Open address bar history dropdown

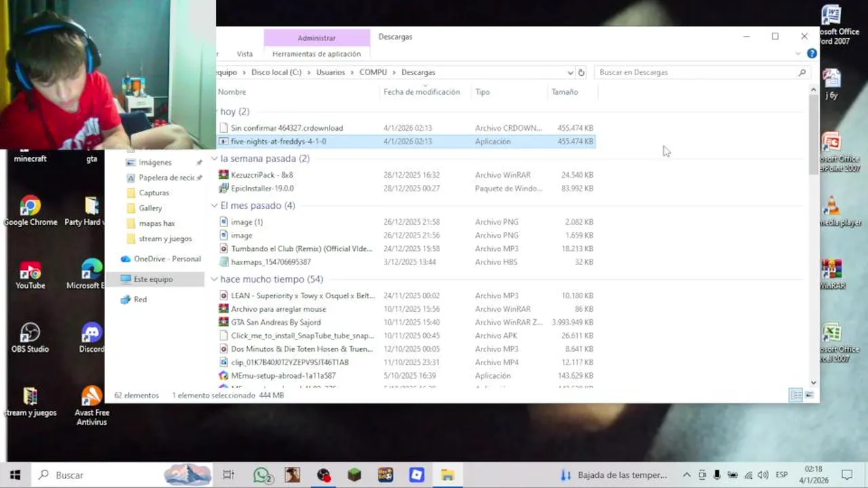[570, 73]
